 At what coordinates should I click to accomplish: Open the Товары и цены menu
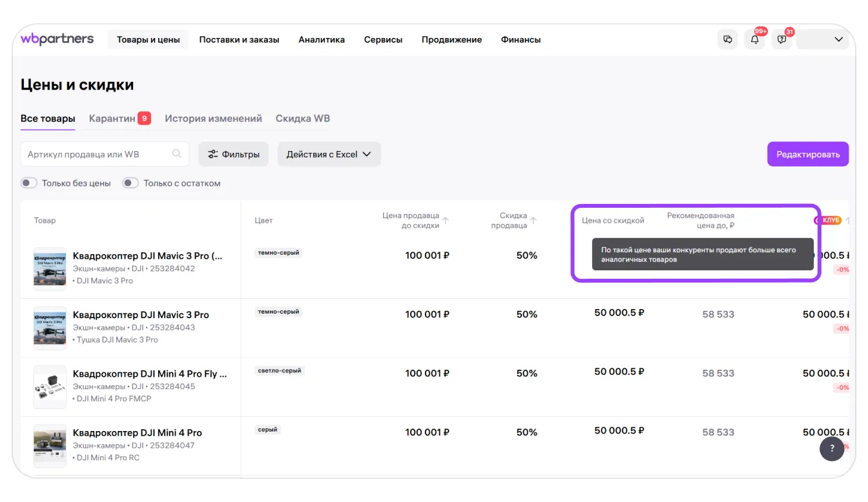(x=149, y=39)
